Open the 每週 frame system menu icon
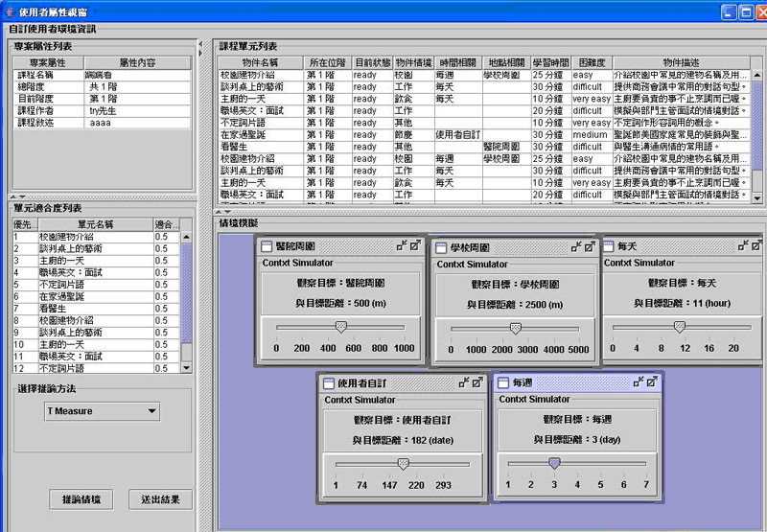Viewport: 767px width, 532px height. [x=502, y=382]
